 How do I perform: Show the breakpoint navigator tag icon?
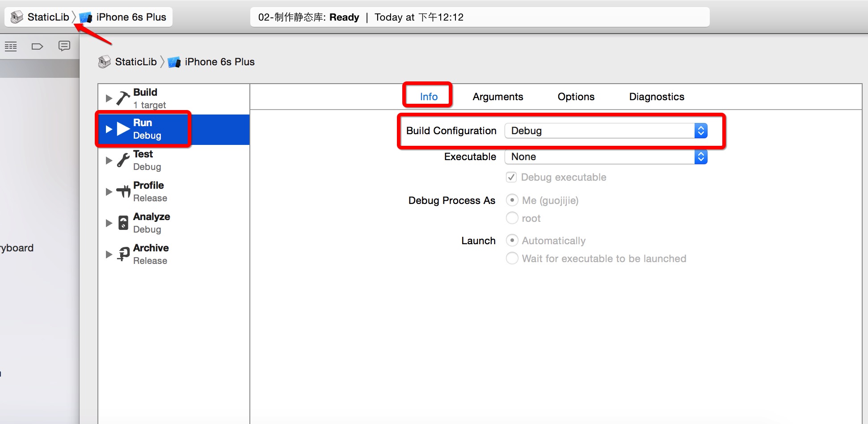tap(37, 46)
